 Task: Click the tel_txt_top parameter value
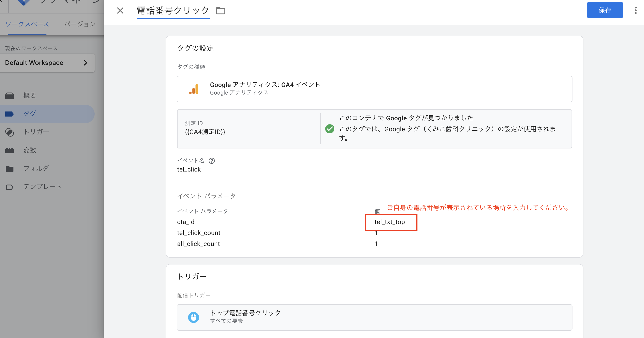pyautogui.click(x=389, y=222)
